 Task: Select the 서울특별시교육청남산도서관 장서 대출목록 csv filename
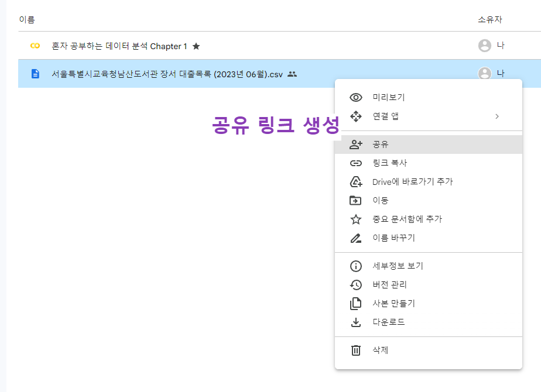pos(167,74)
